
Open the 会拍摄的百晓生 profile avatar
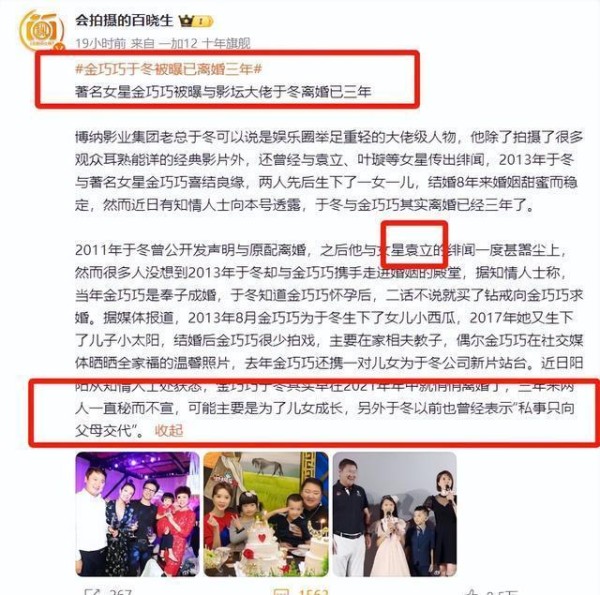click(x=42, y=29)
